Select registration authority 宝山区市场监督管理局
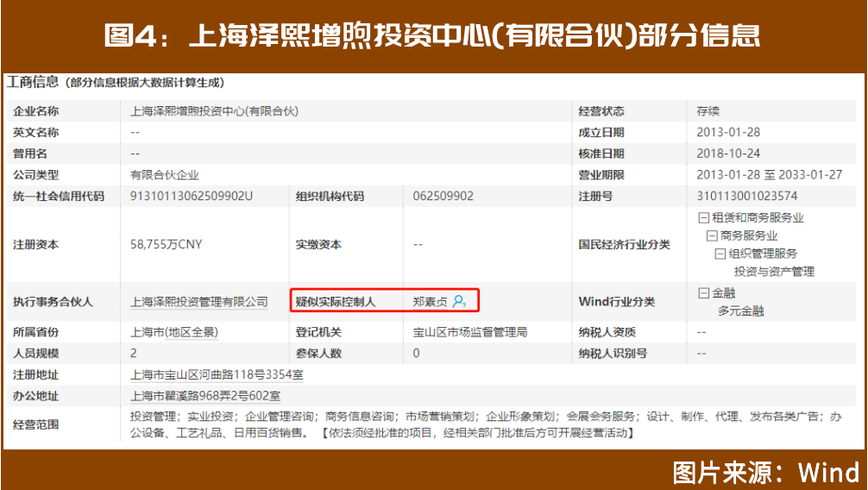 click(470, 332)
